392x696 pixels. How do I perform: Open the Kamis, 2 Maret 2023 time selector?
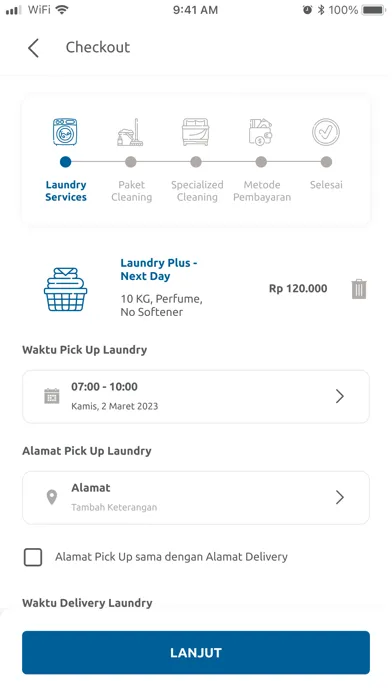tap(196, 397)
